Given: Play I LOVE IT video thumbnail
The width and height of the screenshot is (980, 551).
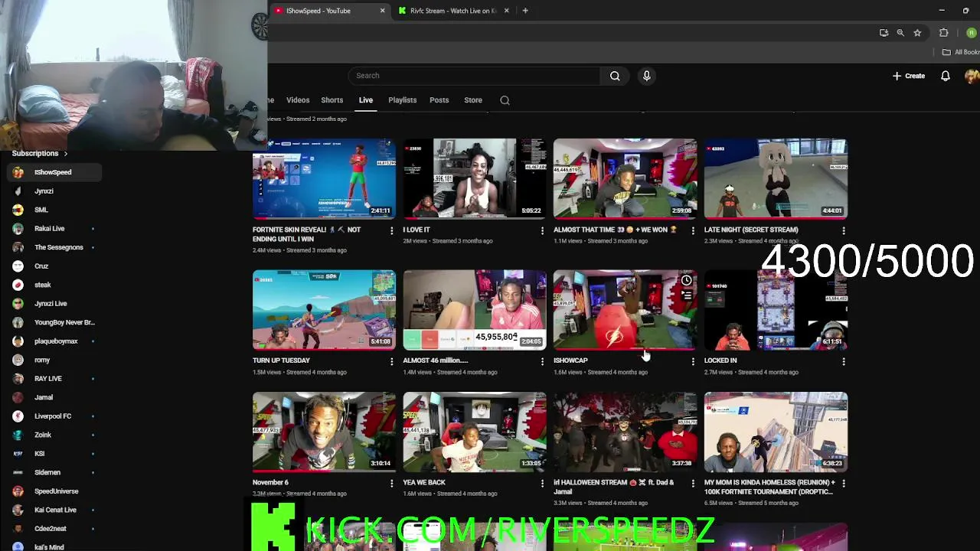Looking at the screenshot, I should pos(475,178).
